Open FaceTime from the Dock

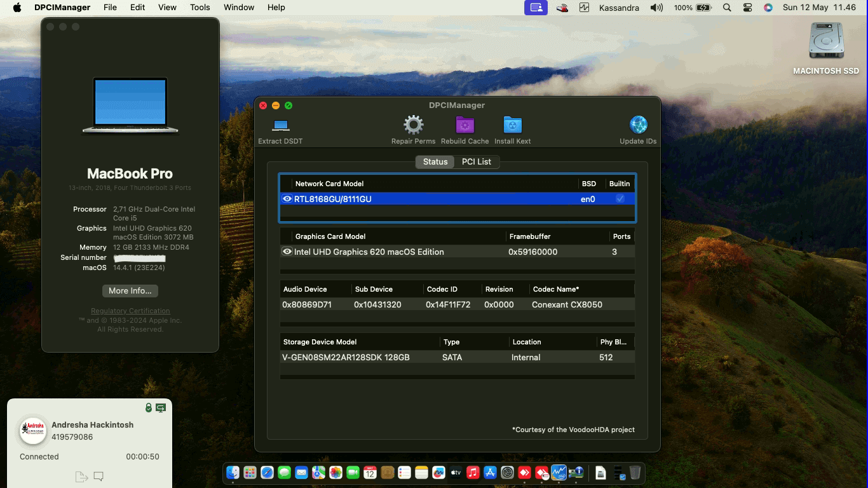pos(353,473)
